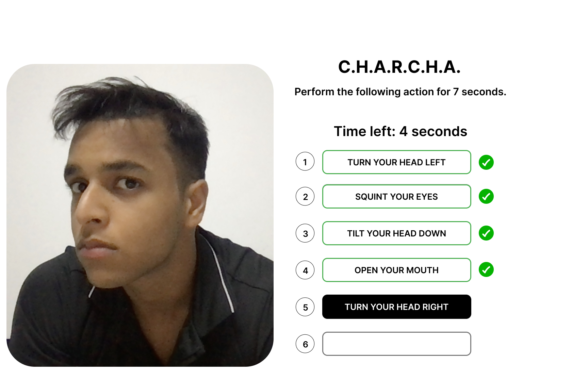Click the Perform the following action instruction
This screenshot has width=588, height=380.
click(400, 92)
